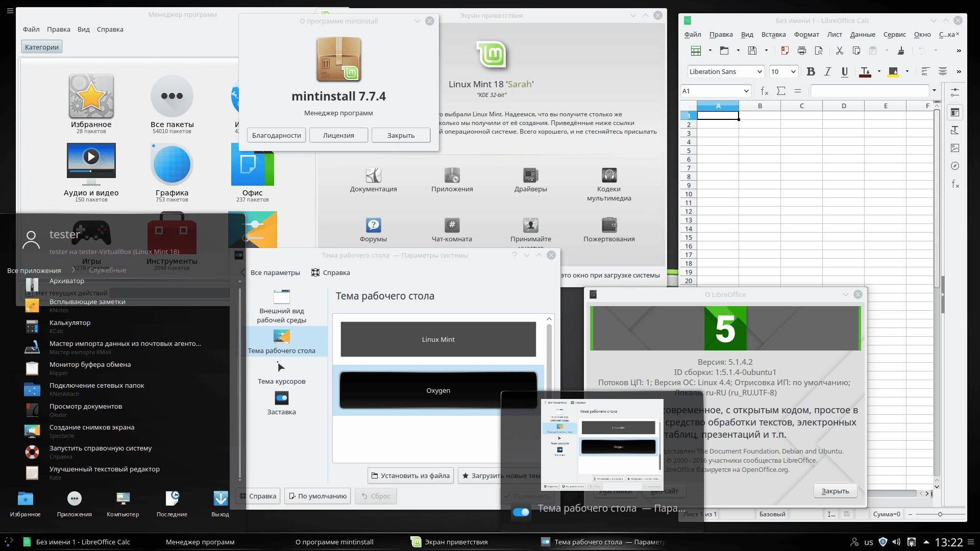
Task: Open Форумы icon on welcome screen
Action: [x=373, y=230]
